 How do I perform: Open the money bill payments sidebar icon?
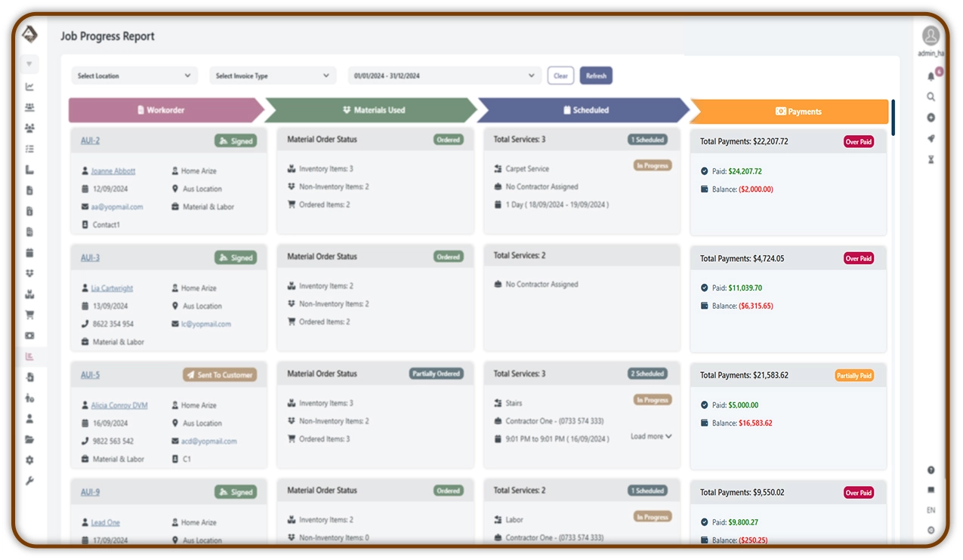[x=29, y=336]
